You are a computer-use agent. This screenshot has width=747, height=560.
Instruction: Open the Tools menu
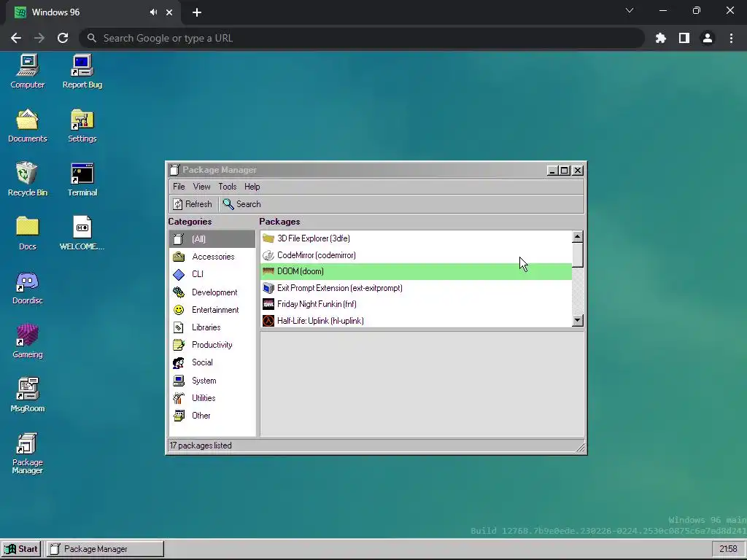(x=228, y=187)
